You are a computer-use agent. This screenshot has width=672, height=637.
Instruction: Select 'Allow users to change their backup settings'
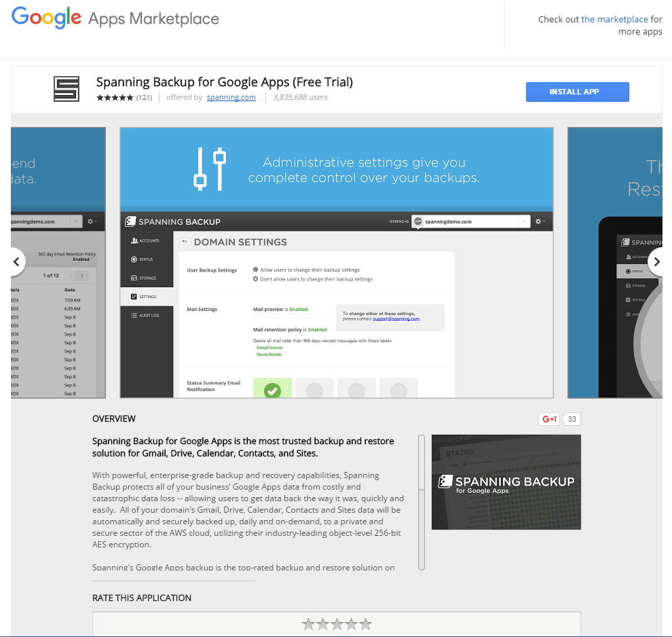[255, 270]
